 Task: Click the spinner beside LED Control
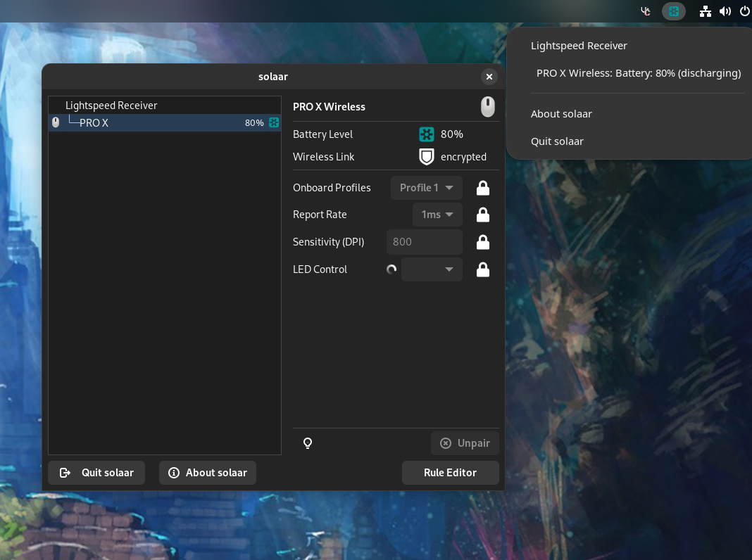[391, 269]
